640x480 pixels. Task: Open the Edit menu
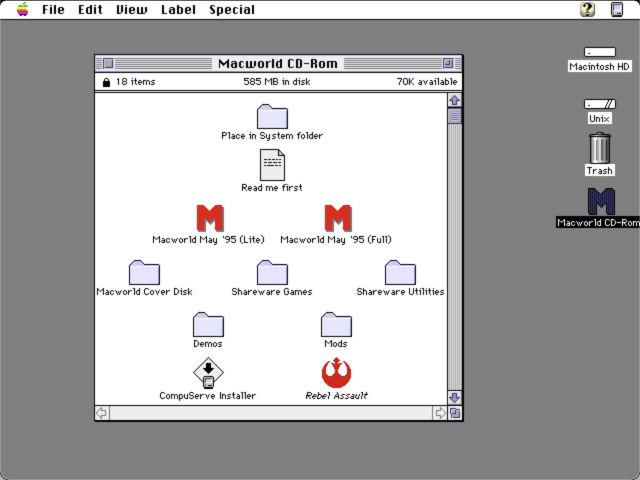coord(90,9)
